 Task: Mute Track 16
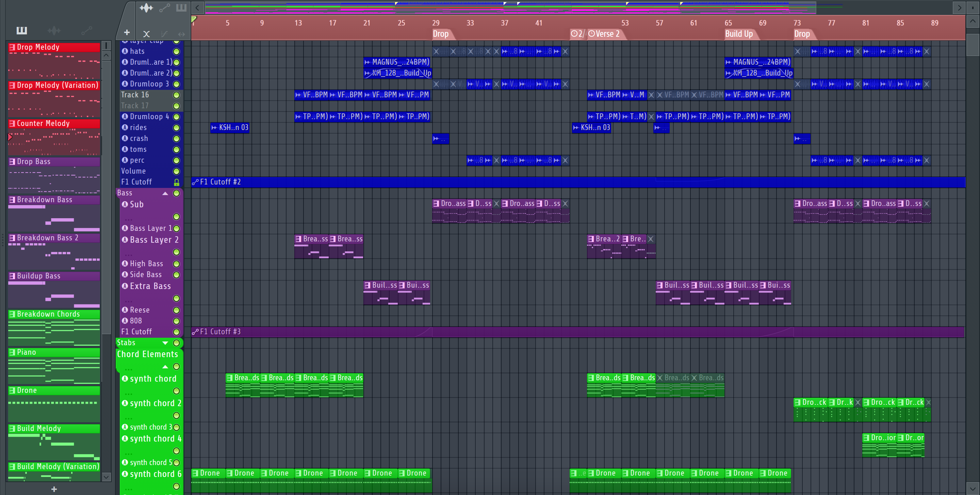177,95
